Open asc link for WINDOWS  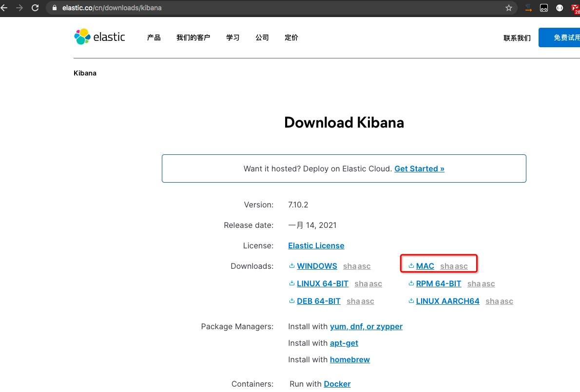tap(364, 266)
